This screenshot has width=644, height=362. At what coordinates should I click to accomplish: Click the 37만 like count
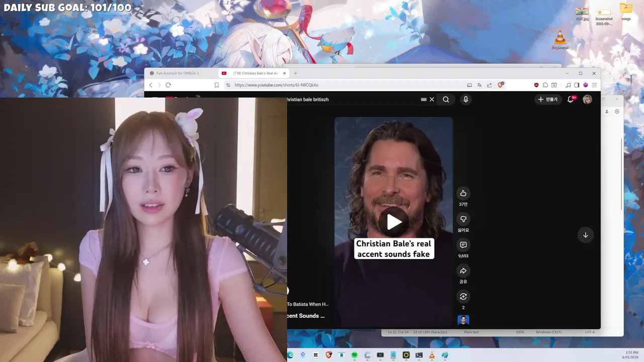coord(463,205)
